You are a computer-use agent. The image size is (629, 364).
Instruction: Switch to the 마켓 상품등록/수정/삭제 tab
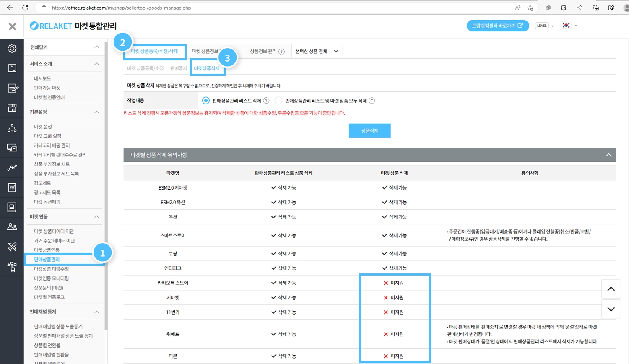(x=154, y=51)
